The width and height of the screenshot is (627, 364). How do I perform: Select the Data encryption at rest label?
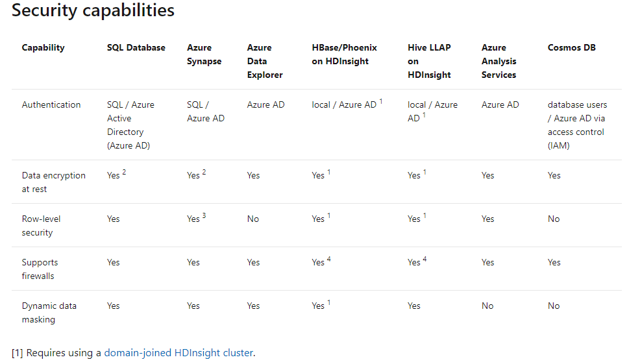(x=53, y=182)
